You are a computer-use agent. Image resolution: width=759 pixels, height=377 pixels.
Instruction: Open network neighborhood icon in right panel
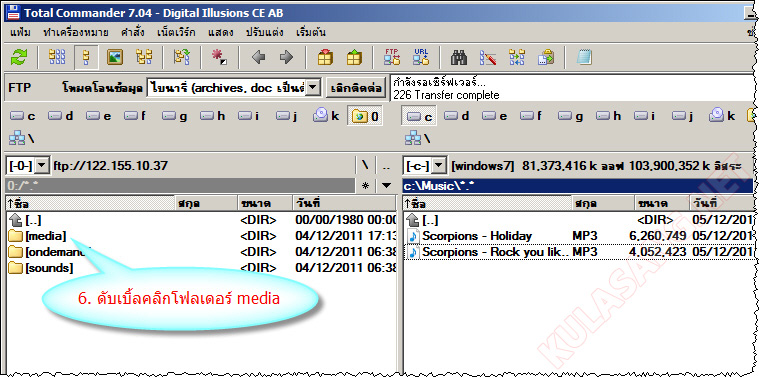[417, 138]
